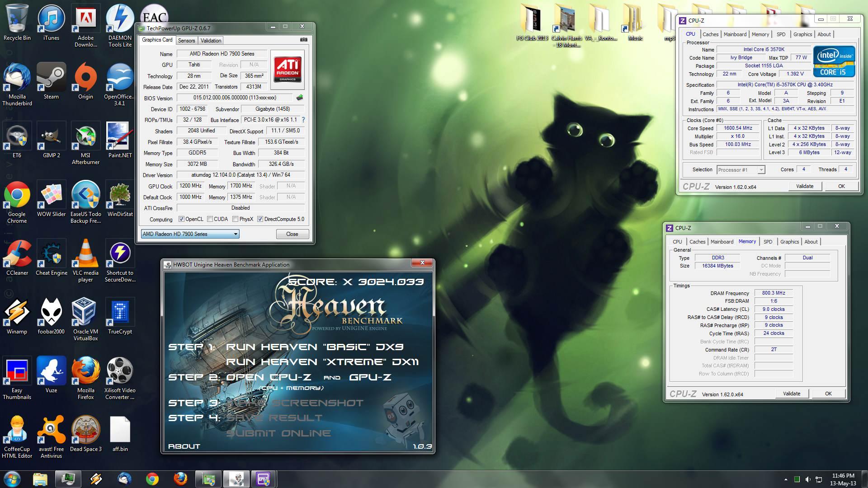Toggle the DirectCompute 5.0 checkbox

pos(260,219)
